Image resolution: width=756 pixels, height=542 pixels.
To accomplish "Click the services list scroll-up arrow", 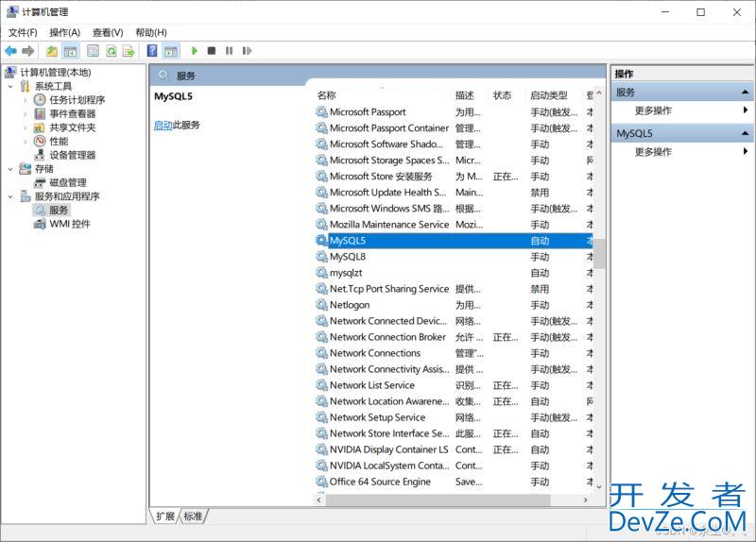I will coord(599,93).
